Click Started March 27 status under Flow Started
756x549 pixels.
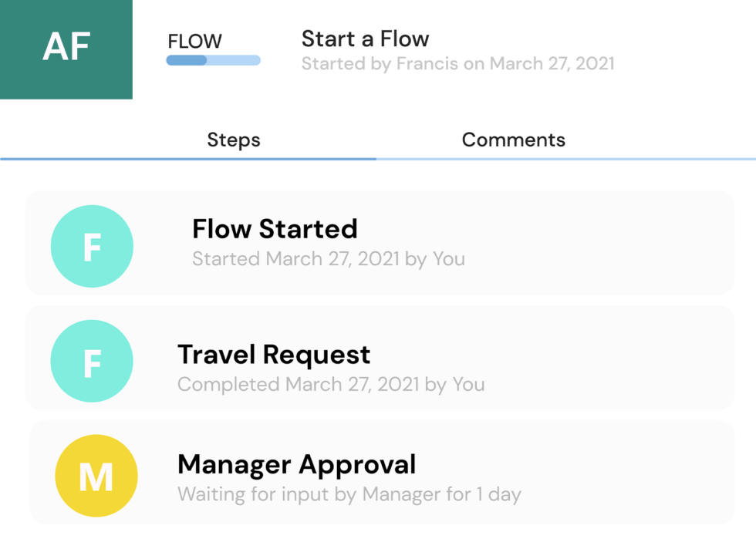[329, 258]
